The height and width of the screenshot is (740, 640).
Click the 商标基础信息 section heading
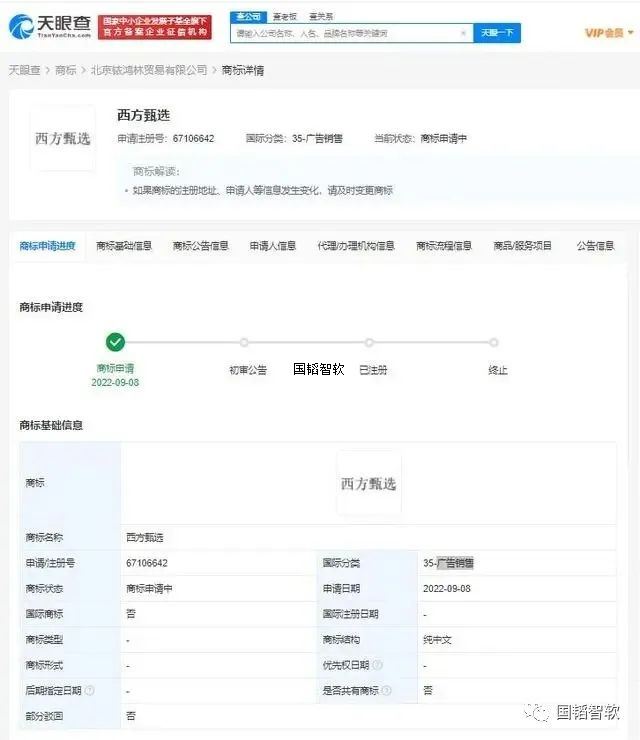51,425
